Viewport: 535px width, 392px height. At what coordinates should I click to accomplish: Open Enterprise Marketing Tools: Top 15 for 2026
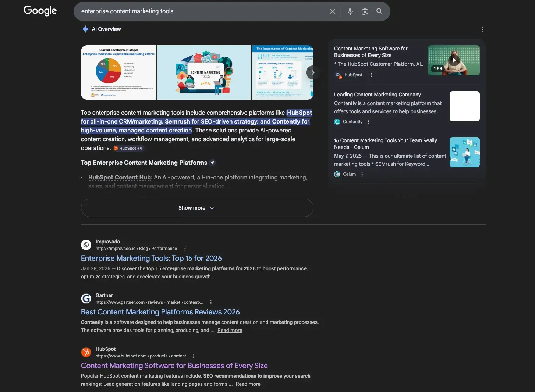pos(151,258)
